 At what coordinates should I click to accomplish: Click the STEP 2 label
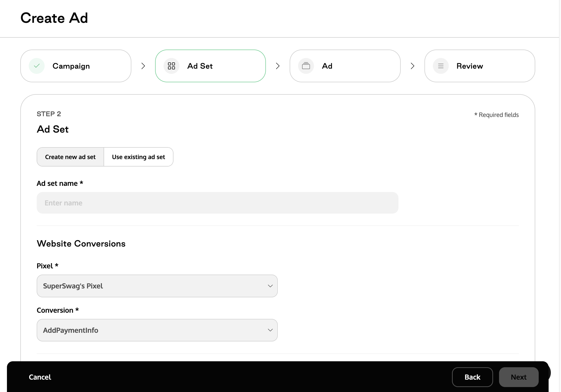49,114
